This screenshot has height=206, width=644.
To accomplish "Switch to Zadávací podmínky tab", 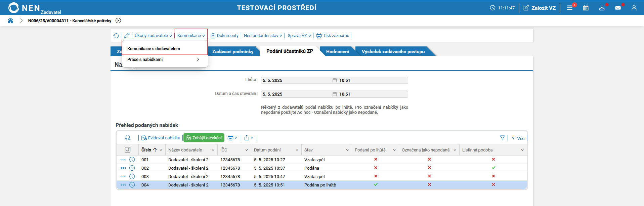I will (x=233, y=52).
